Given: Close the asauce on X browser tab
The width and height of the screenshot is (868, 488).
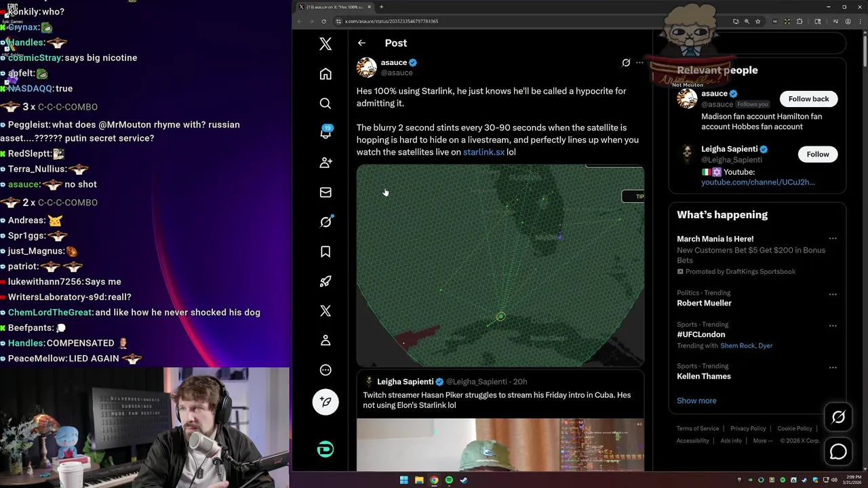Looking at the screenshot, I should (370, 7).
